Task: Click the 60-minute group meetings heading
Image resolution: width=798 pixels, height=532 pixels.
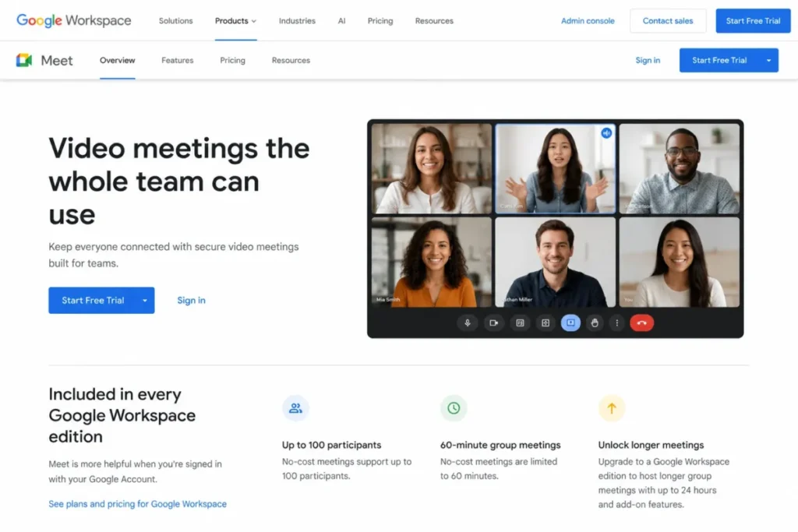Action: [500, 445]
